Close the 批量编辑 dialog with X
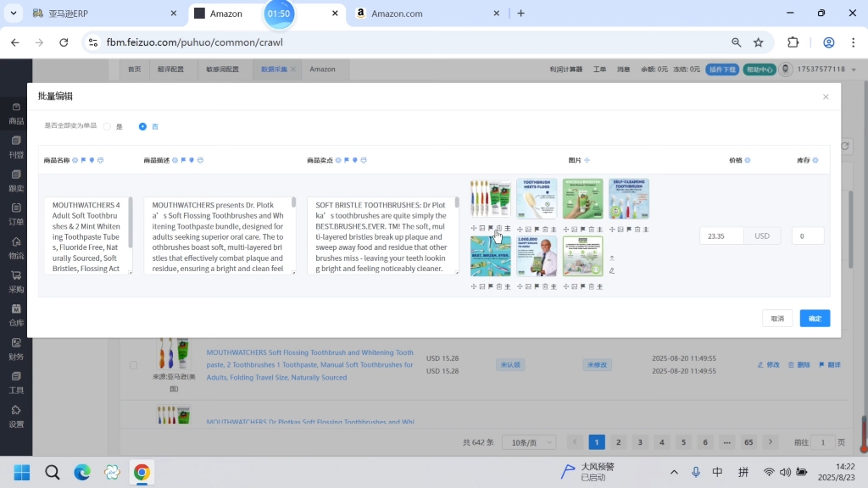Screen dimensions: 868x488 click(826, 97)
